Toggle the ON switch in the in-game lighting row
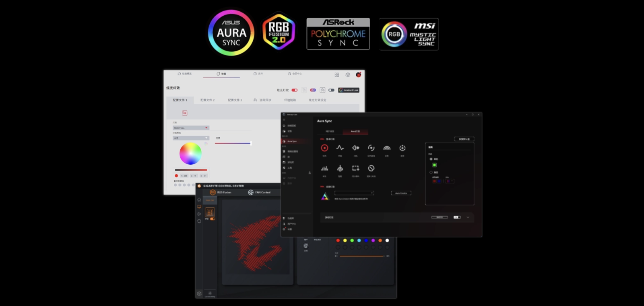644x306 pixels. click(x=457, y=217)
